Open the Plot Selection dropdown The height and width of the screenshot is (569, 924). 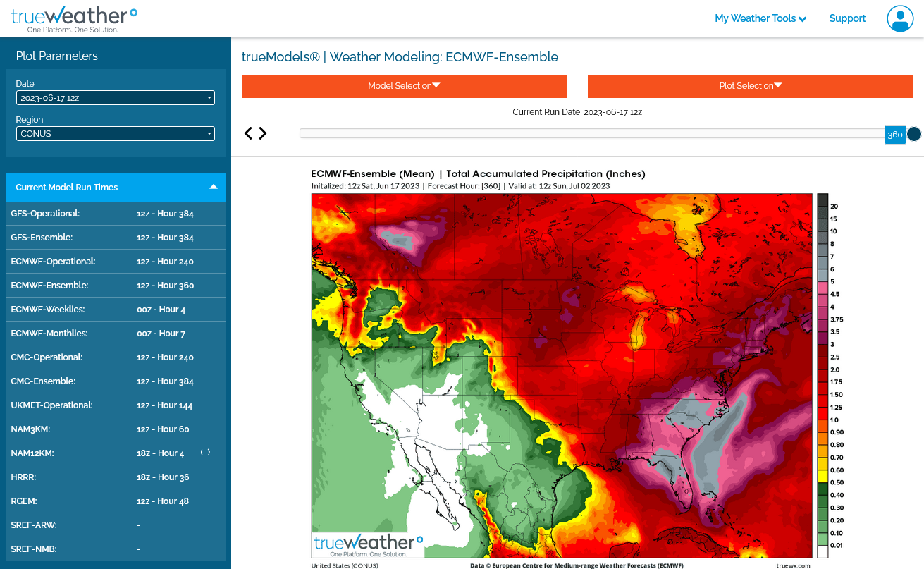[x=750, y=86]
